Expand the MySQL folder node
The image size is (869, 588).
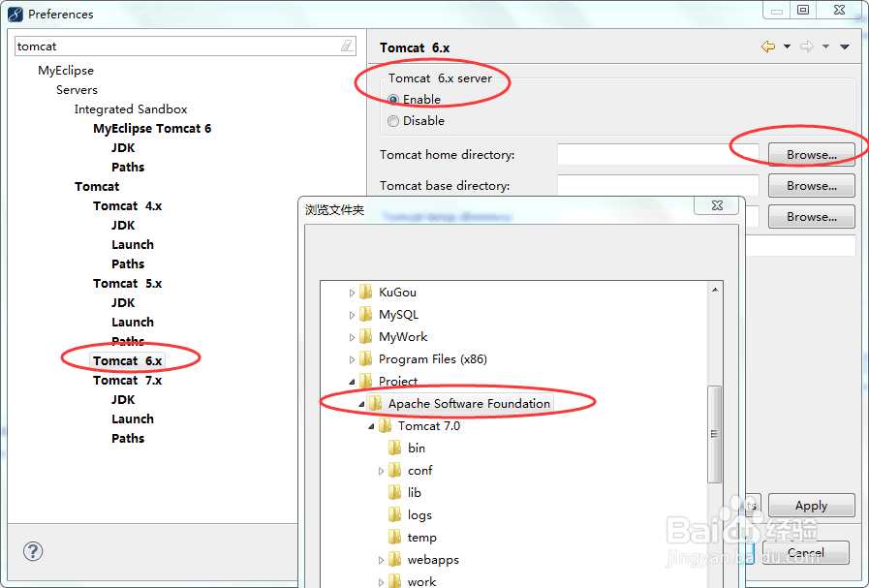(352, 315)
